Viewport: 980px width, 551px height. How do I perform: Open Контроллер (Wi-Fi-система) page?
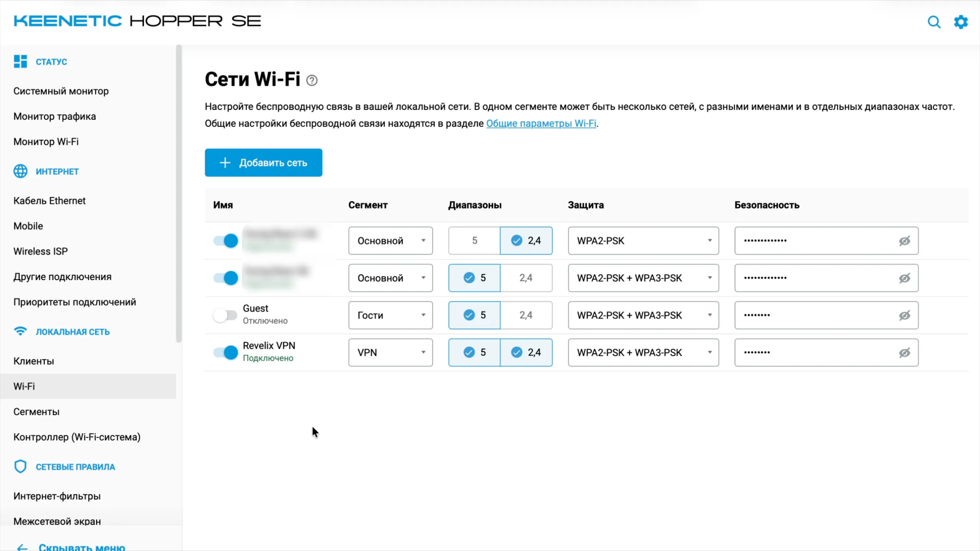(x=77, y=437)
